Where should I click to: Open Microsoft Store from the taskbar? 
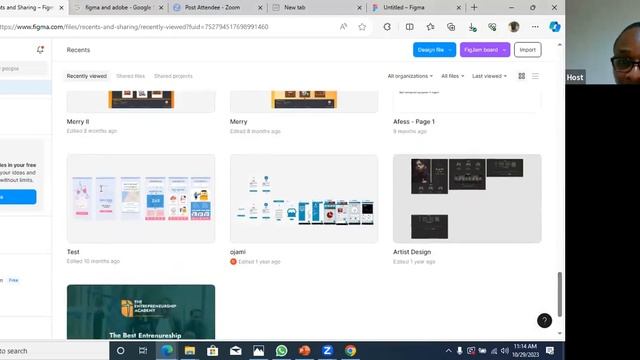pyautogui.click(x=212, y=351)
